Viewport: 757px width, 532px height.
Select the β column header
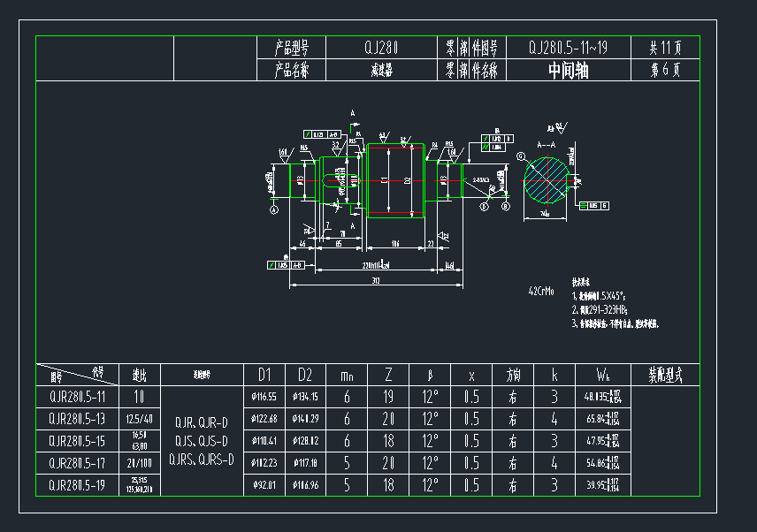[x=430, y=376]
